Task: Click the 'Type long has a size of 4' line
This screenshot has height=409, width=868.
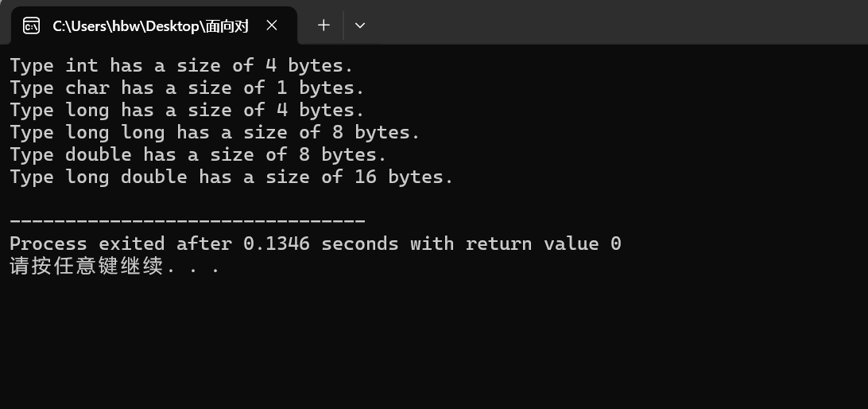Action: (x=187, y=110)
